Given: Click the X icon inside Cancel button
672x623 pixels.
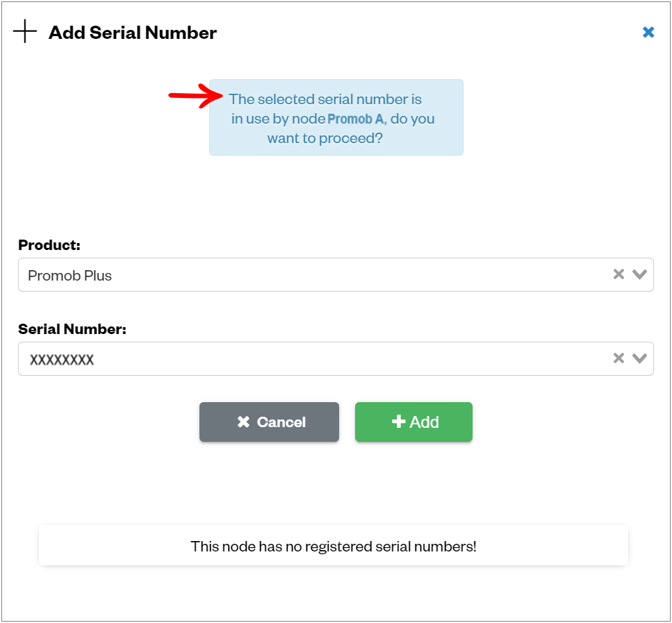Looking at the screenshot, I should click(x=243, y=422).
